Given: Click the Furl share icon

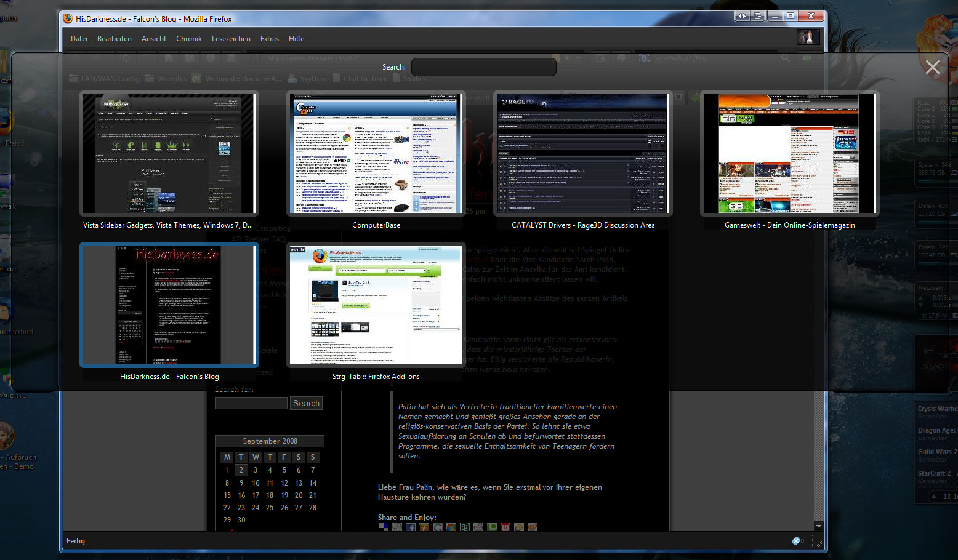Looking at the screenshot, I should click(424, 527).
